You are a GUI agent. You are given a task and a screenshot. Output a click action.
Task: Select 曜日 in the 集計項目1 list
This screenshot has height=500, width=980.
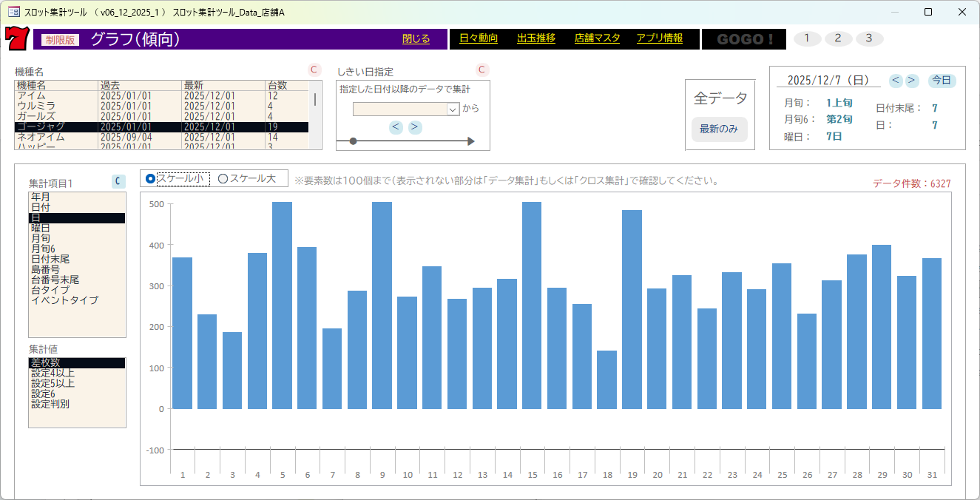click(41, 229)
